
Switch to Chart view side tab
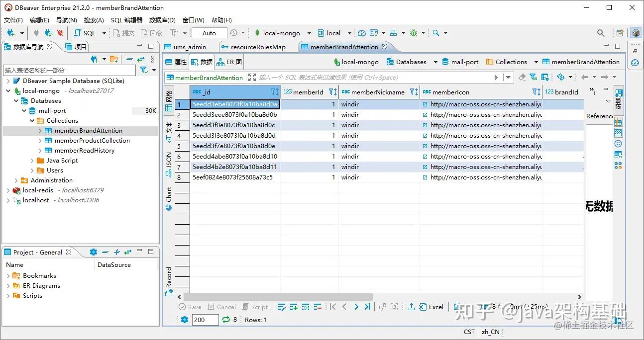169,199
